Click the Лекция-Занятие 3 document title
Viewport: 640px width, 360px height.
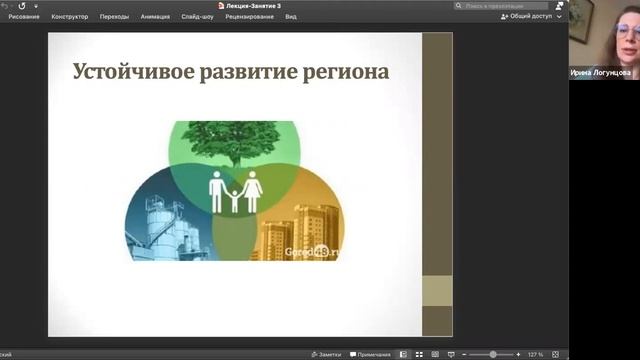(253, 6)
